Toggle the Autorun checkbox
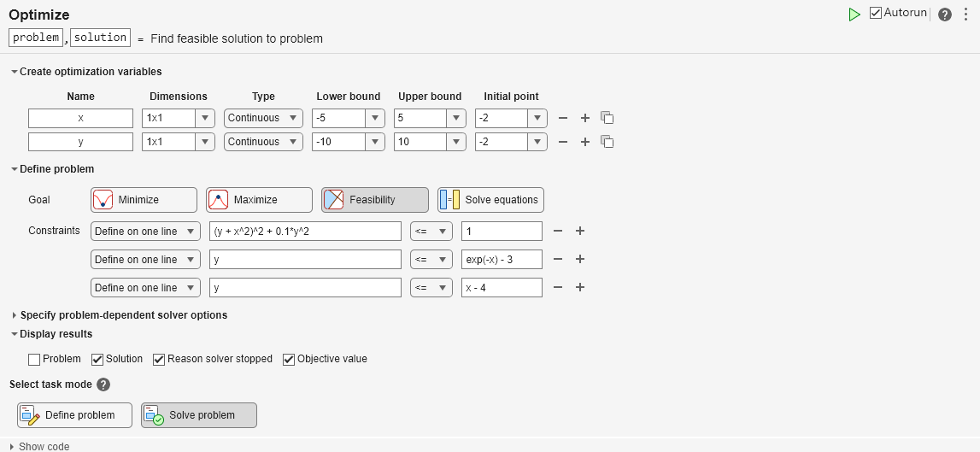980x452 pixels. click(x=876, y=13)
